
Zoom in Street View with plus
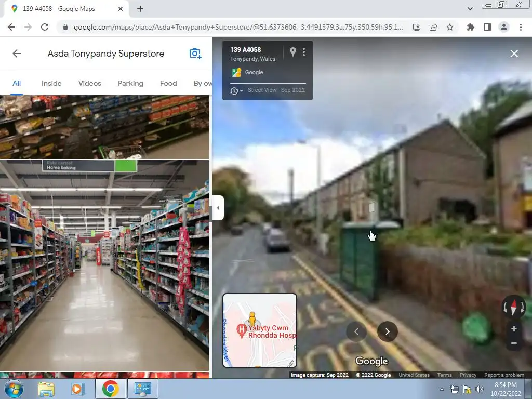click(x=514, y=328)
